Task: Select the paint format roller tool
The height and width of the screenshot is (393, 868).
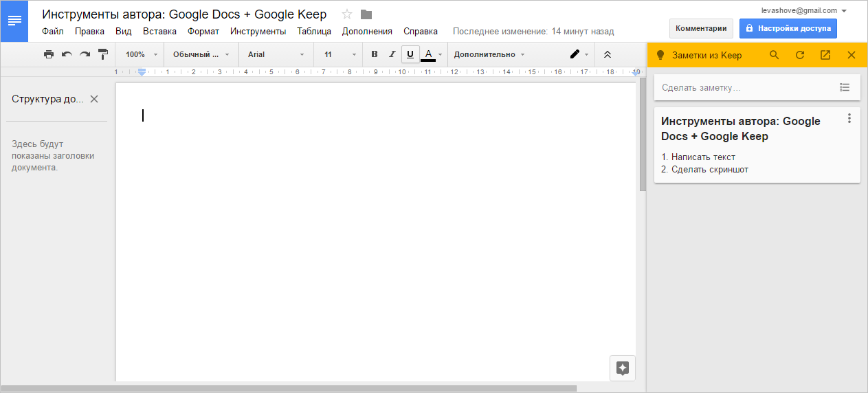Action: point(103,54)
